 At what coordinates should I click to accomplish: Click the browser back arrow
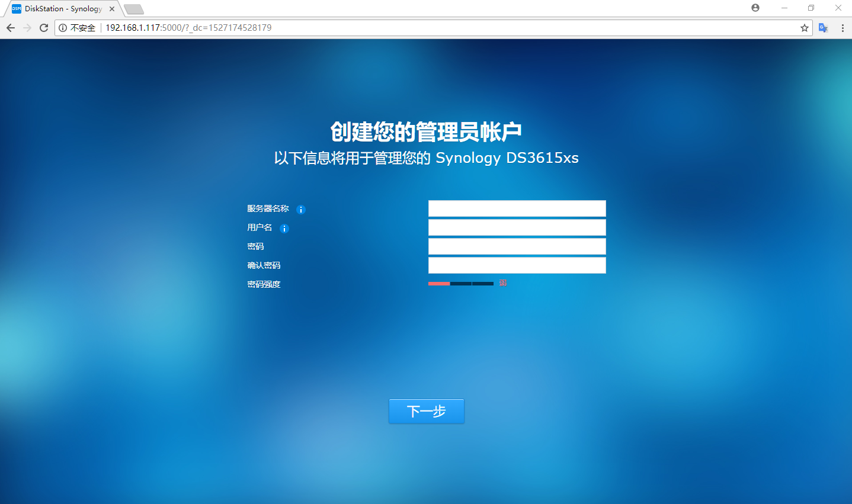pyautogui.click(x=10, y=28)
